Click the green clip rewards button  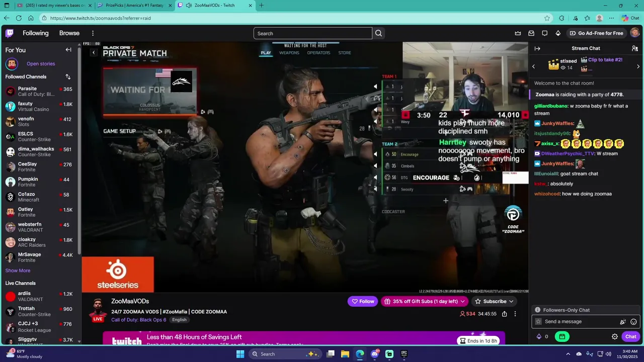[562, 337]
